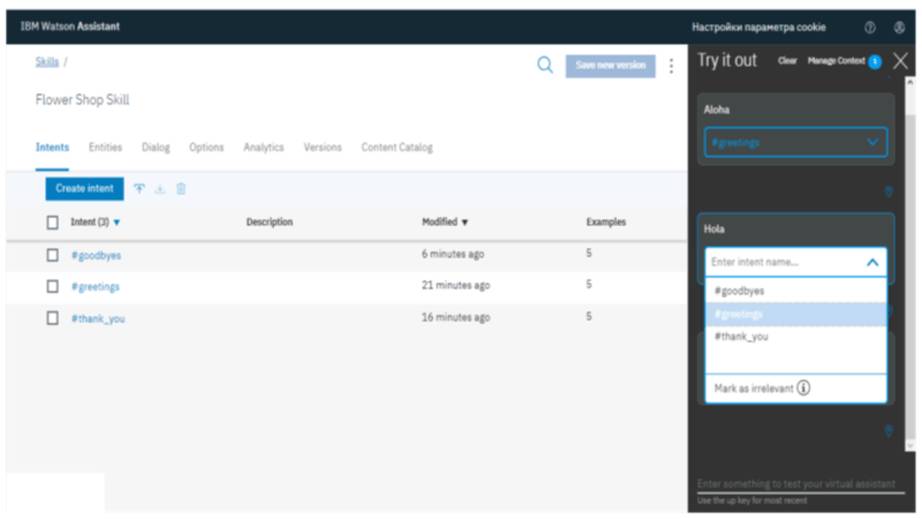The height and width of the screenshot is (519, 922).
Task: Sort by the Modified column arrow
Action: pos(464,222)
